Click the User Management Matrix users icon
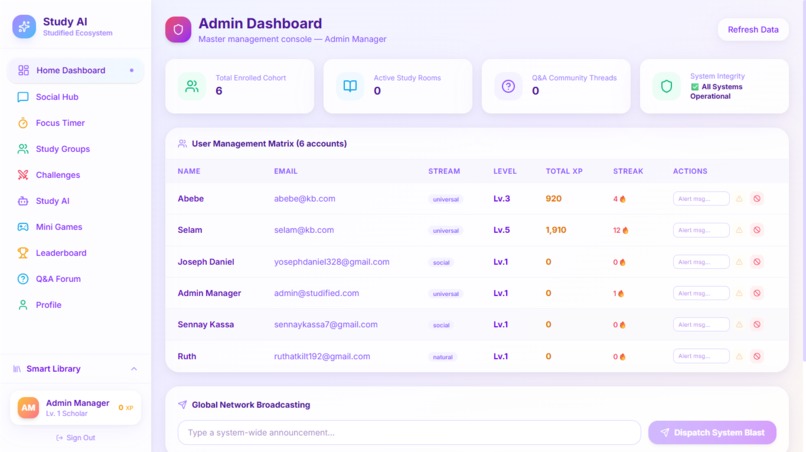 pos(182,143)
